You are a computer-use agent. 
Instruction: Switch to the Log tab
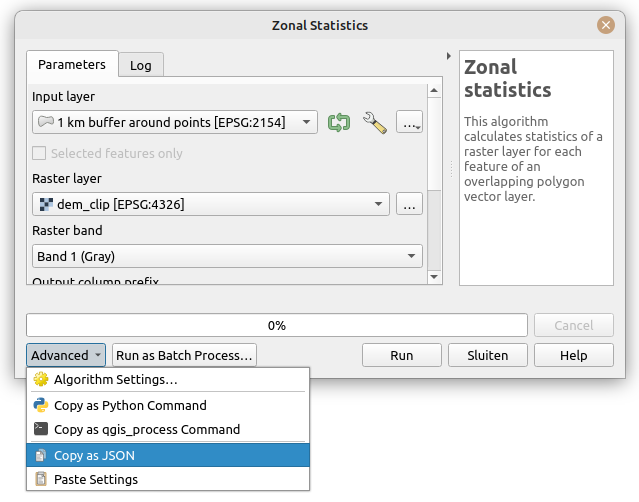141,65
